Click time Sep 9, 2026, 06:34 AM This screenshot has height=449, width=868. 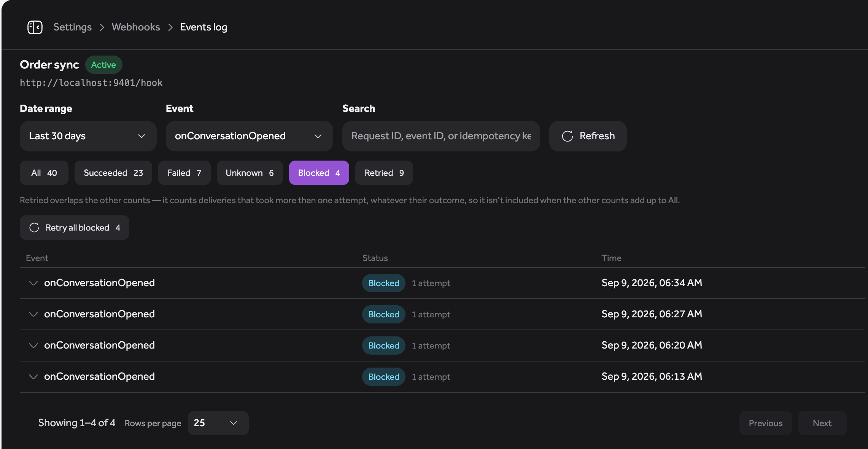coord(652,283)
